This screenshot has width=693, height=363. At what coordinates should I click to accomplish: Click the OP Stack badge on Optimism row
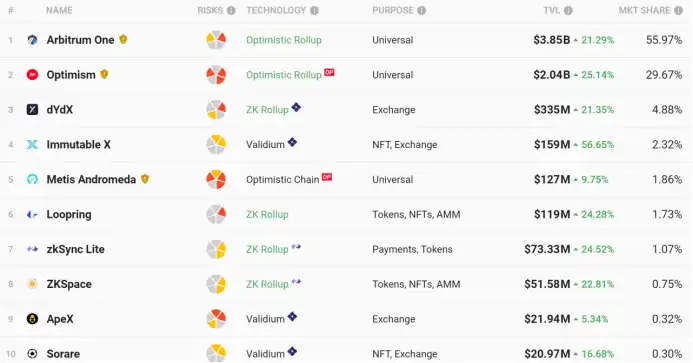329,72
